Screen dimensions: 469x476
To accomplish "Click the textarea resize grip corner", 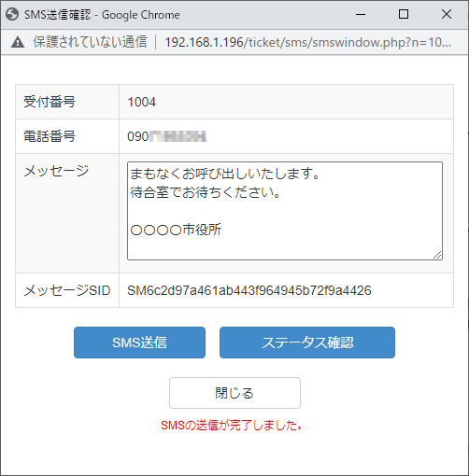I will (437, 255).
